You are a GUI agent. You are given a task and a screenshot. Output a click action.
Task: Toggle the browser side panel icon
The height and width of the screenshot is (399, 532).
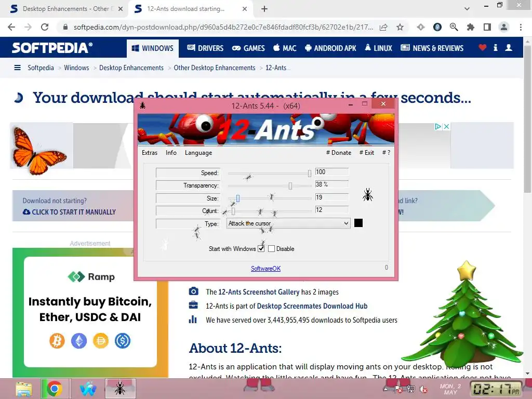487,27
